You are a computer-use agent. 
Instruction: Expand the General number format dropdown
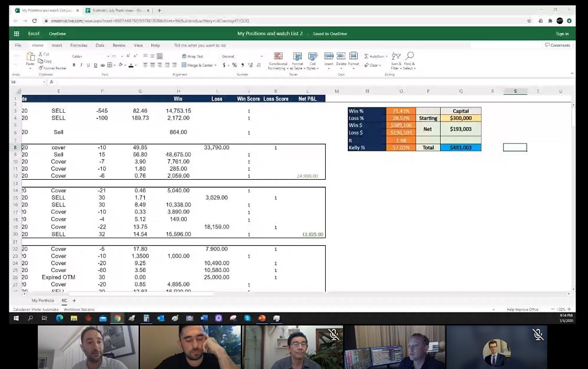pyautogui.click(x=261, y=56)
